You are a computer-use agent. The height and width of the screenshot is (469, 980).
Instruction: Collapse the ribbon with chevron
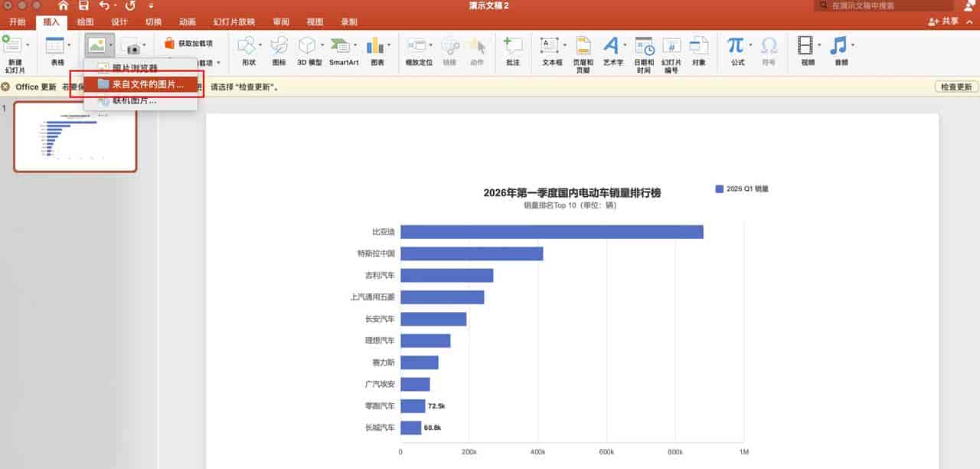coord(970,21)
